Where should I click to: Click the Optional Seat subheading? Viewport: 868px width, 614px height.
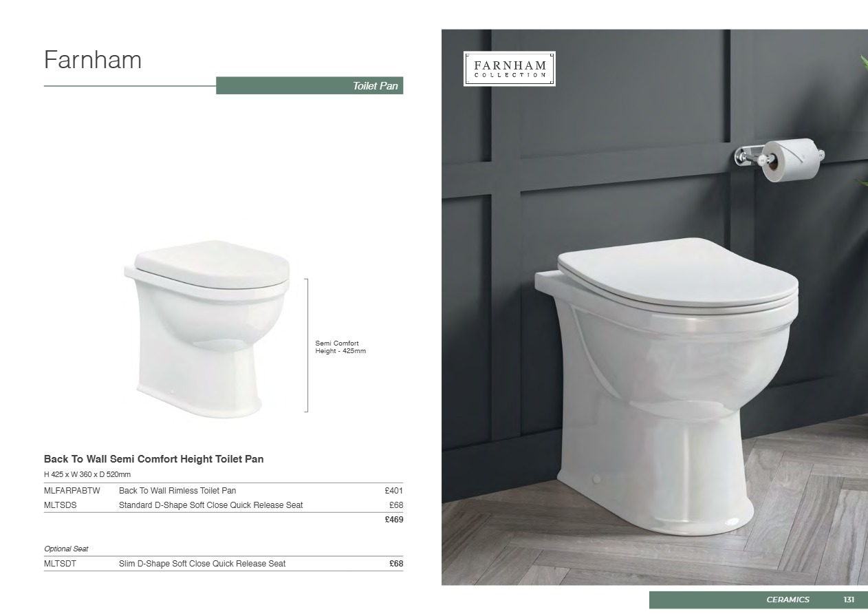pyautogui.click(x=66, y=549)
